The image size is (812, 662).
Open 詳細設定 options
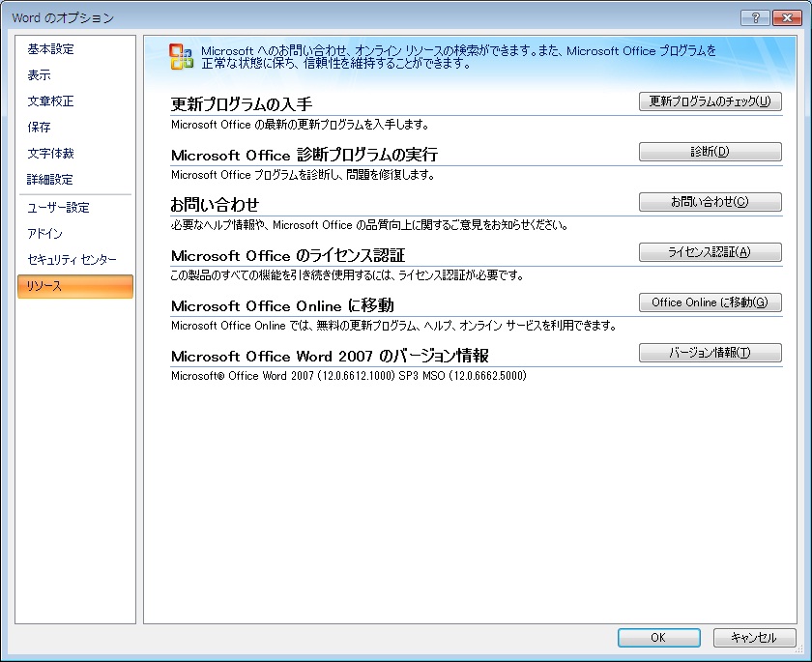50,180
